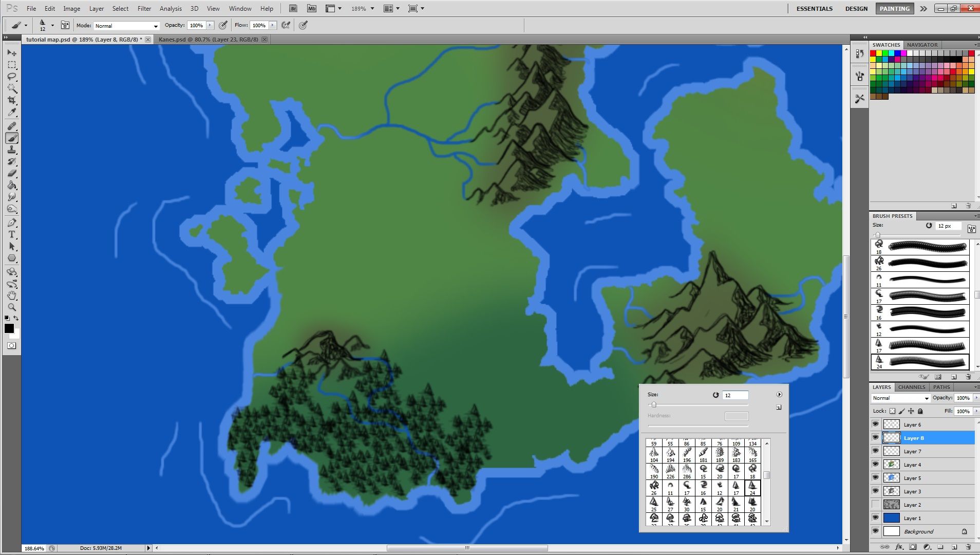This screenshot has width=980, height=555.
Task: Hide the Background layer
Action: click(876, 531)
